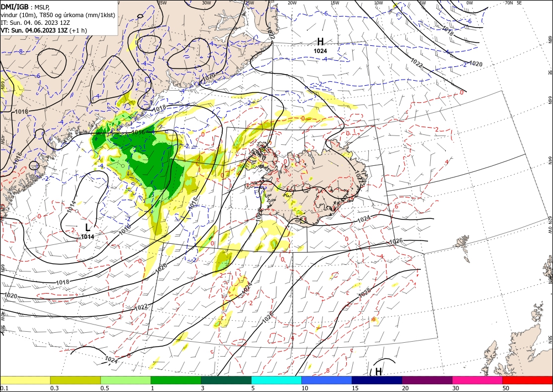Pick the dark green 3–5 legend swatch

click(226, 380)
